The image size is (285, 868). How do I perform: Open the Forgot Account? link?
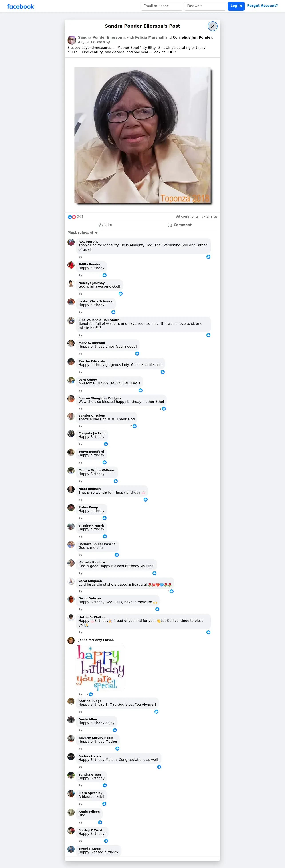(262, 6)
